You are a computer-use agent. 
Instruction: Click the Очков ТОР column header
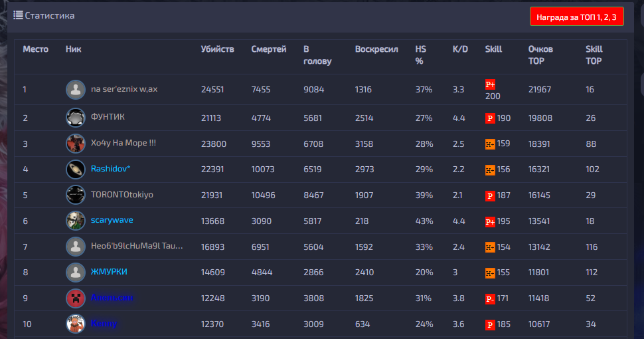(540, 55)
